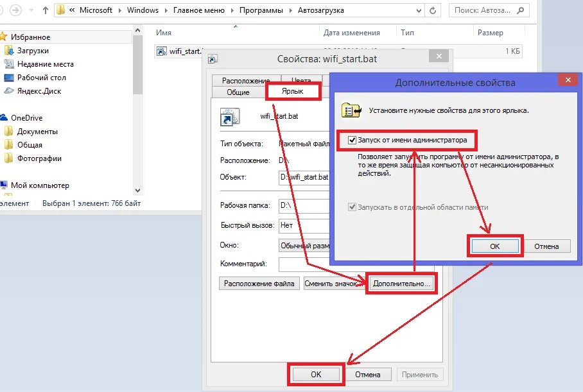Open the recent locations dropdown arrow
583x392 pixels.
pyautogui.click(x=31, y=10)
